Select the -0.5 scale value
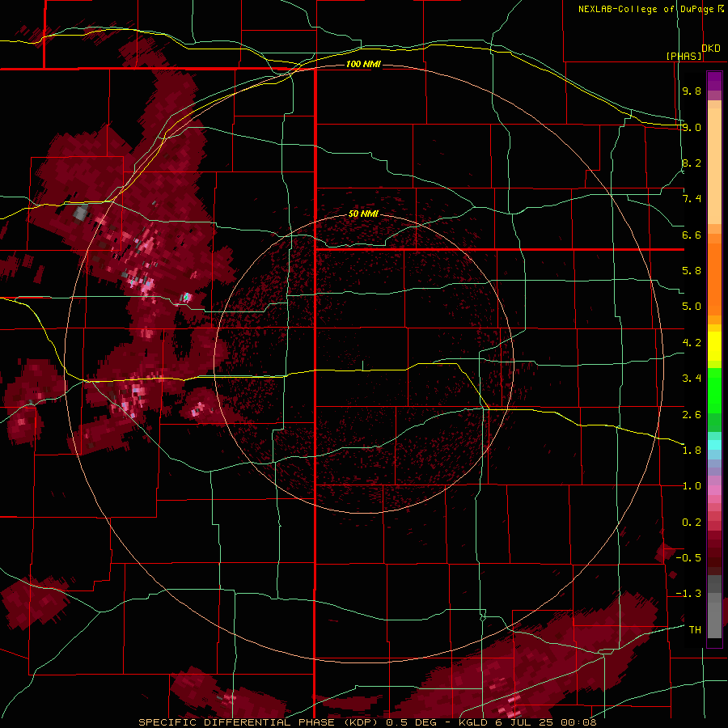728x728 pixels. (688, 558)
